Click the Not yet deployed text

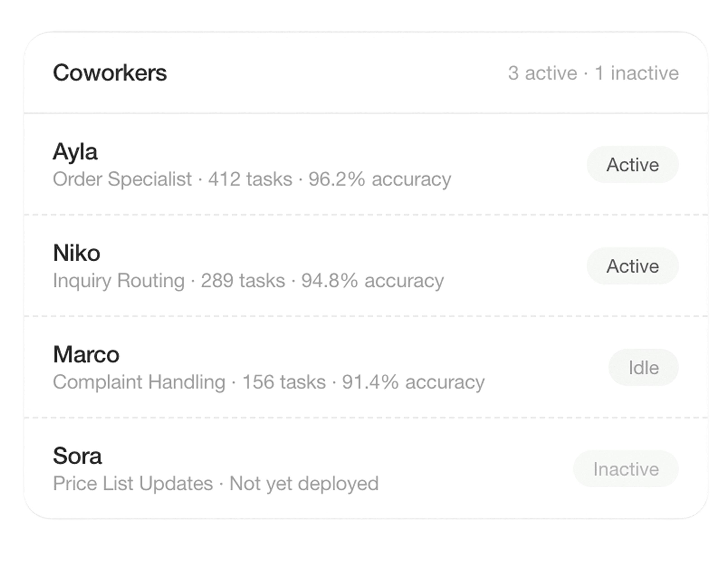tap(304, 484)
